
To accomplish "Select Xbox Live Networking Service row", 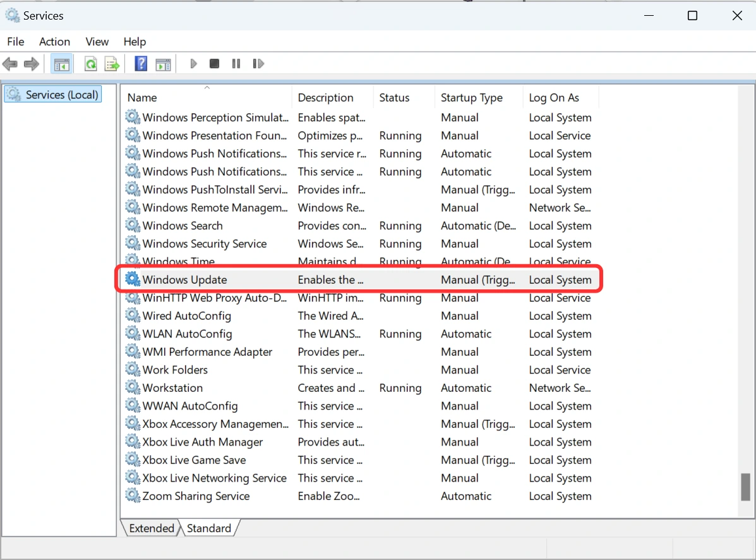I will tap(359, 478).
